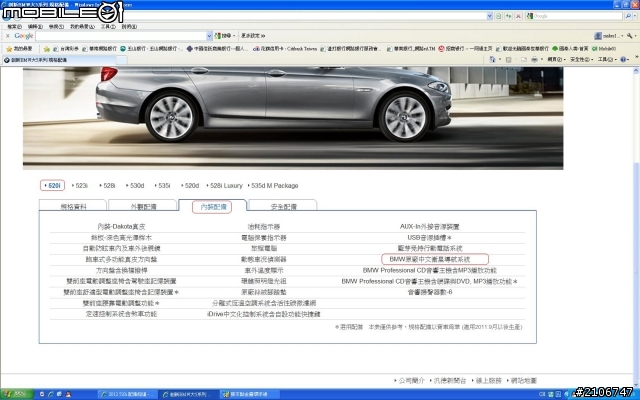Switch to second IE taskbar window
640x400 pixels.
188,394
